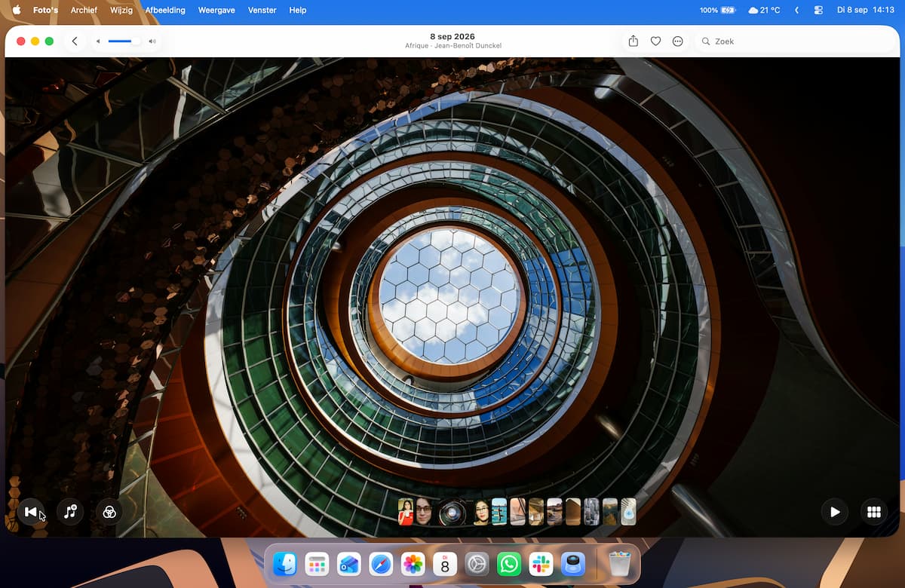Open the memory looks filter button
905x588 pixels.
109,512
